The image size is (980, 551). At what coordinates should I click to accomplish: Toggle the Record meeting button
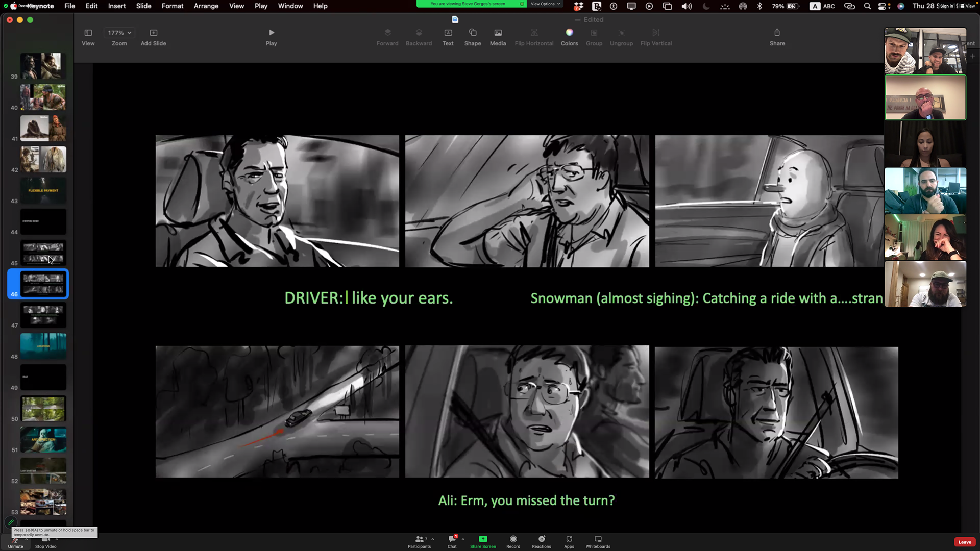pos(513,541)
